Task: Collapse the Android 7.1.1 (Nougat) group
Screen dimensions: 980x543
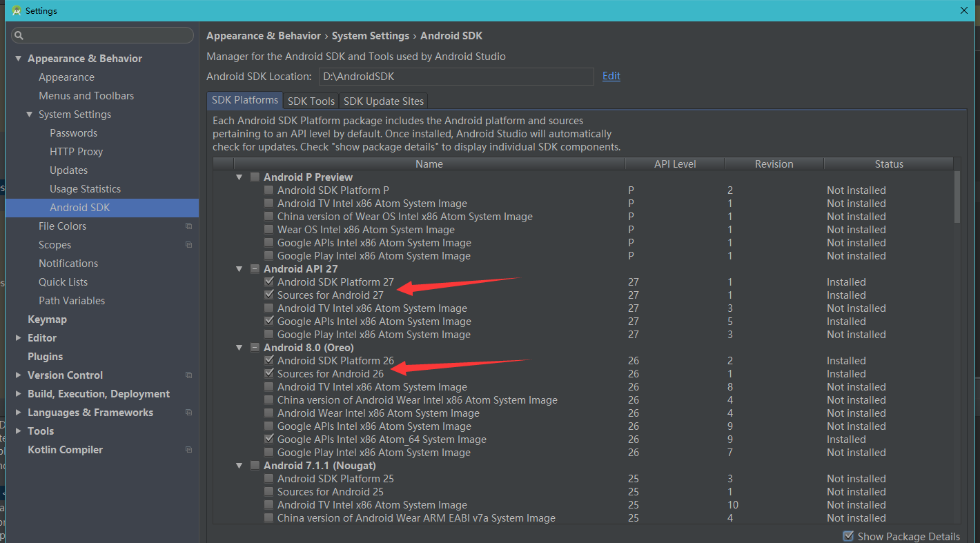Action: pyautogui.click(x=239, y=466)
